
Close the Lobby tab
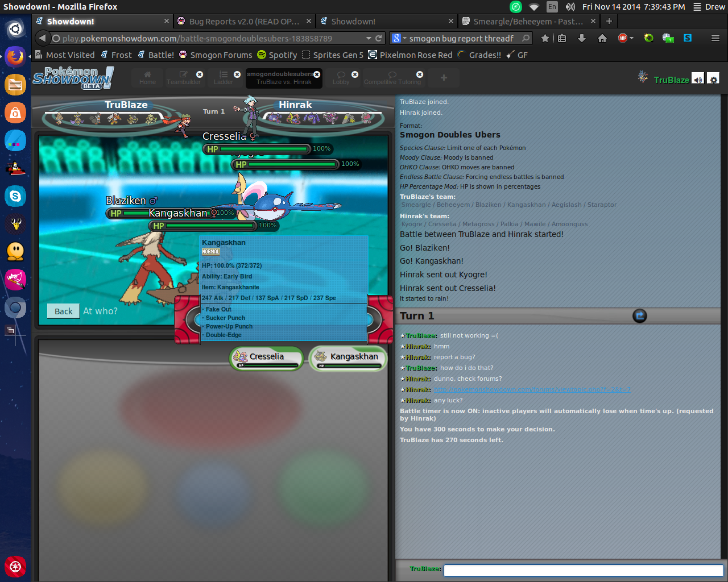pos(355,74)
